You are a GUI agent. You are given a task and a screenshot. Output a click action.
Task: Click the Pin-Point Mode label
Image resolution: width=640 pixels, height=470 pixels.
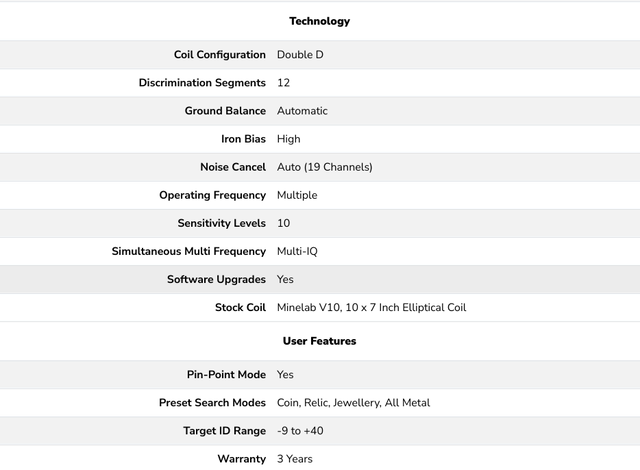pos(226,374)
